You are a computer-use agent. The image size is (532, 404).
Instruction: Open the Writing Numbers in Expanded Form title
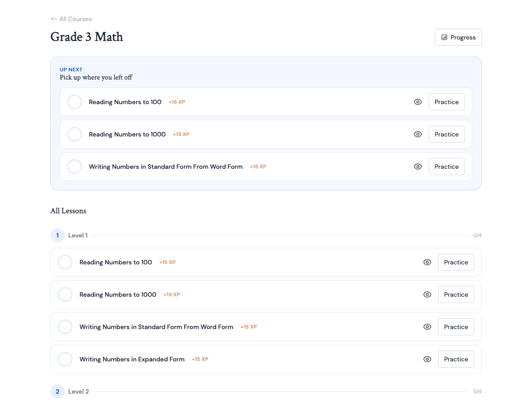pos(132,359)
